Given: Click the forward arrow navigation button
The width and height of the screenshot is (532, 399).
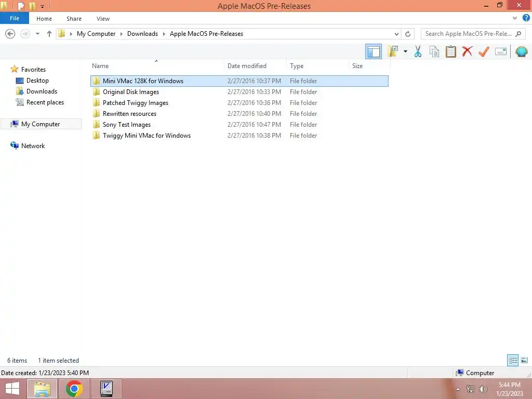Looking at the screenshot, I should coord(25,34).
